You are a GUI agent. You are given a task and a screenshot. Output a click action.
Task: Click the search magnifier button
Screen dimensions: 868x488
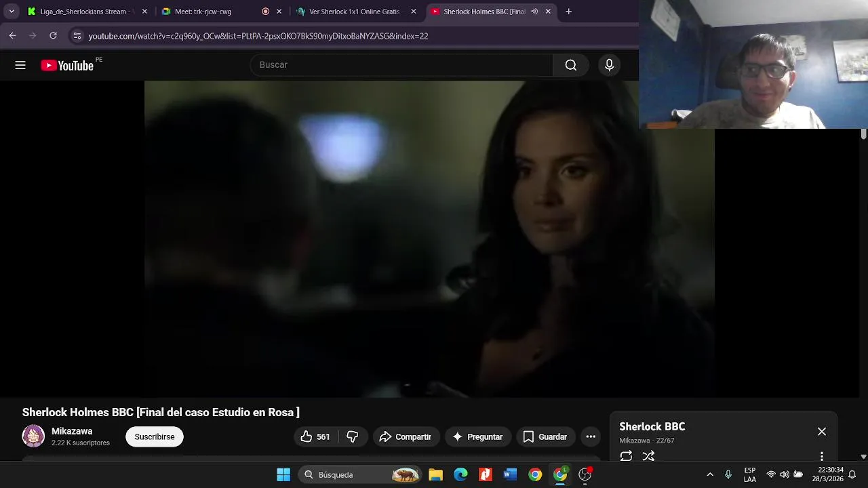point(570,65)
